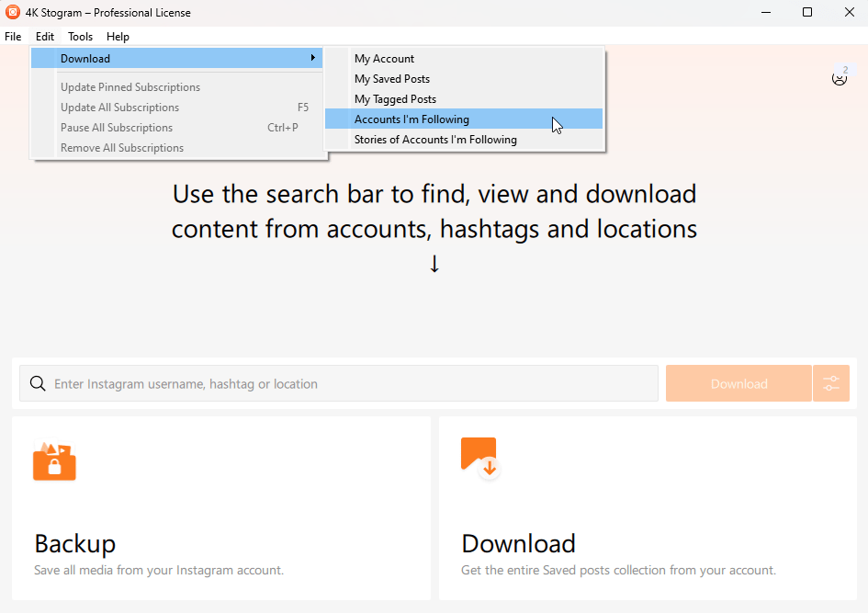This screenshot has height=613, width=868.
Task: Choose My Saved Posts option
Action: [464, 79]
